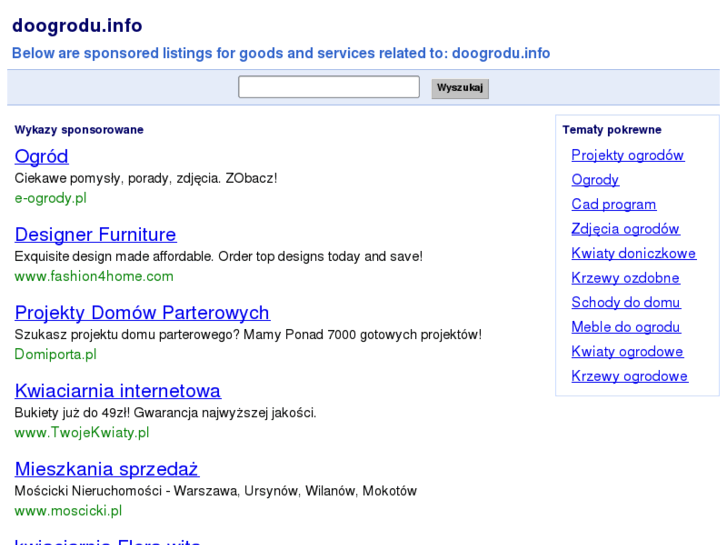Open the Ogród sponsored link

click(42, 156)
